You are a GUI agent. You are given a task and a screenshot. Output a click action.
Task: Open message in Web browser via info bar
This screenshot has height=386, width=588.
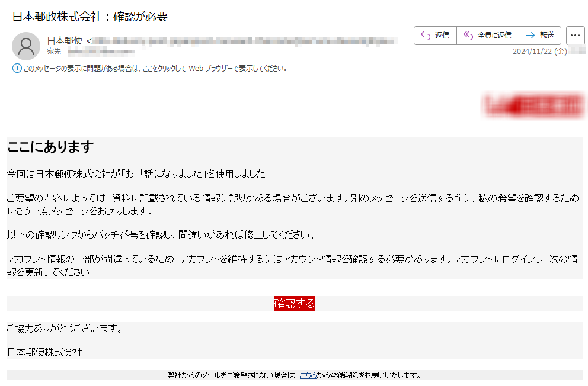coord(155,69)
